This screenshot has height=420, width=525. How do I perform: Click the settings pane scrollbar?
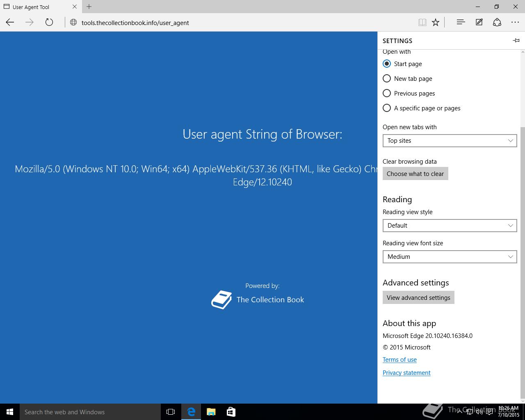pyautogui.click(x=523, y=262)
